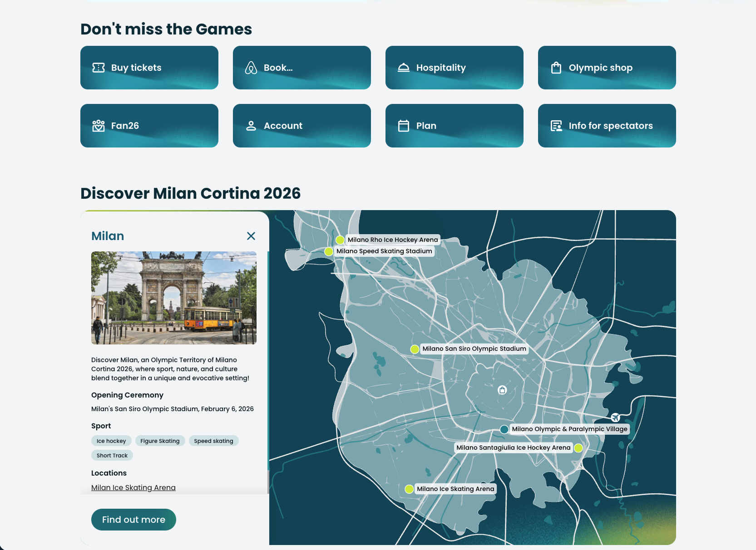
Task: Select the Olympic & Paralympic Village marker dot
Action: 504,429
